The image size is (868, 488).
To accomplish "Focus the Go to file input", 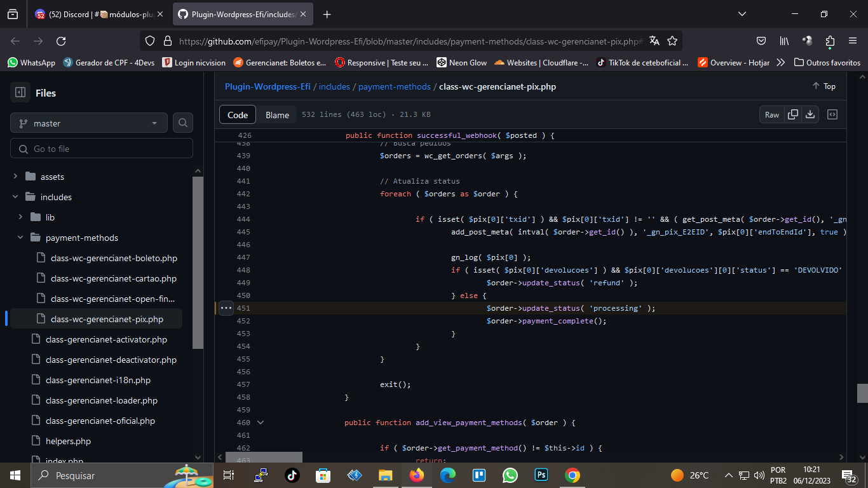I will (x=102, y=149).
